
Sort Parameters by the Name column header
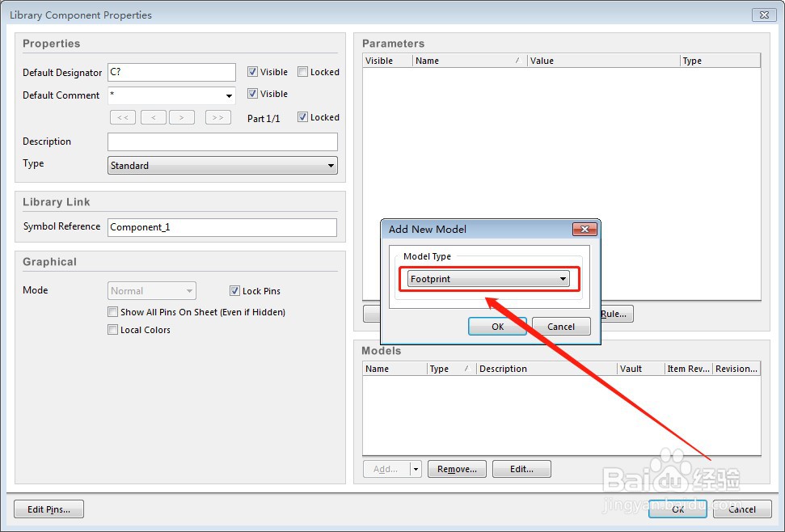(x=470, y=61)
